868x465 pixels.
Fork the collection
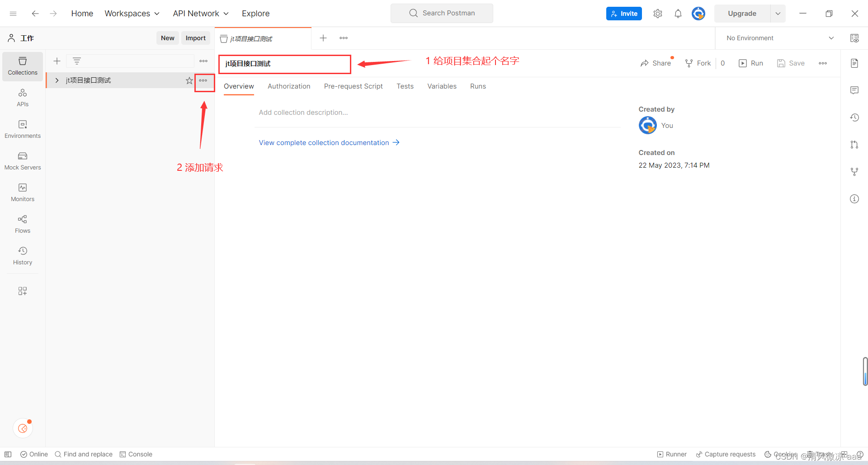tap(698, 63)
